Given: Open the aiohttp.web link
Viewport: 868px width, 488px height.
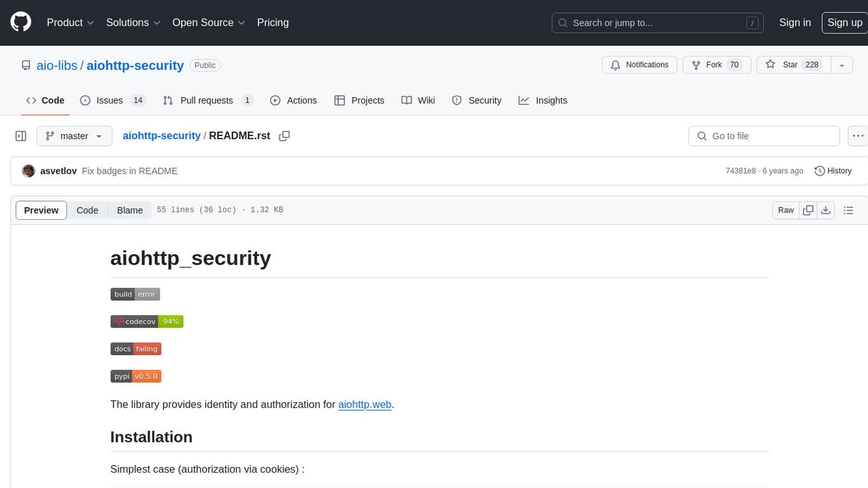Looking at the screenshot, I should click(x=364, y=404).
